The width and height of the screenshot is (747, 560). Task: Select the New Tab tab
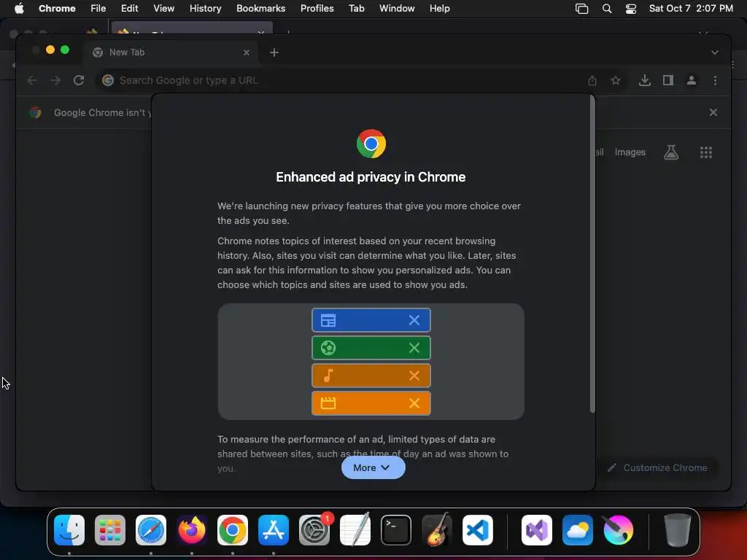(x=171, y=52)
